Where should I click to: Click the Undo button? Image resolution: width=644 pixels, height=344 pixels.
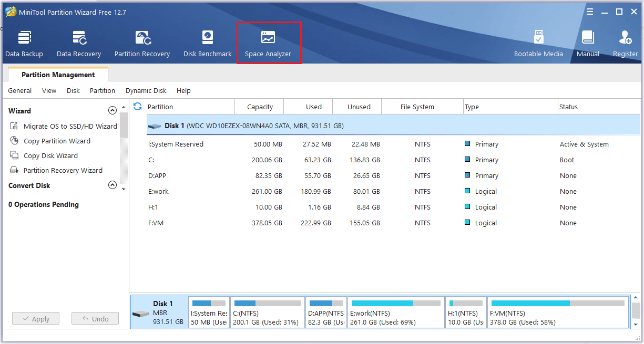[95, 318]
